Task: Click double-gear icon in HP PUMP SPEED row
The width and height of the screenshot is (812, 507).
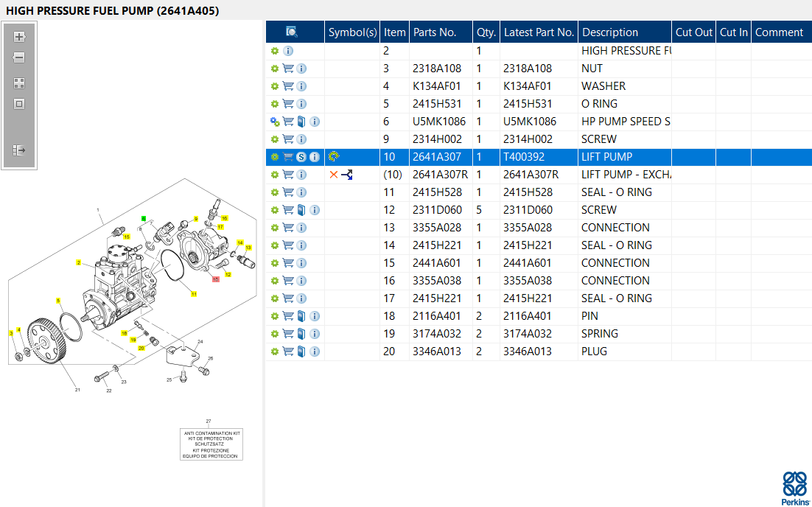Action: (x=275, y=122)
